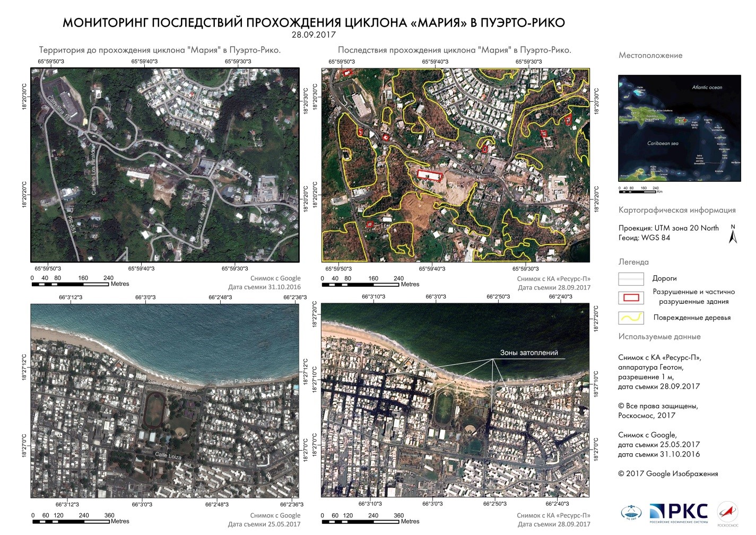The image size is (756, 535).
Task: Click the large red-outlined building on the damage map
Action: pos(430,176)
